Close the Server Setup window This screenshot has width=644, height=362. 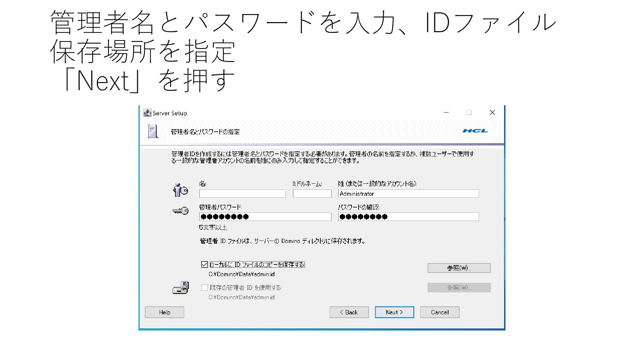click(x=492, y=113)
